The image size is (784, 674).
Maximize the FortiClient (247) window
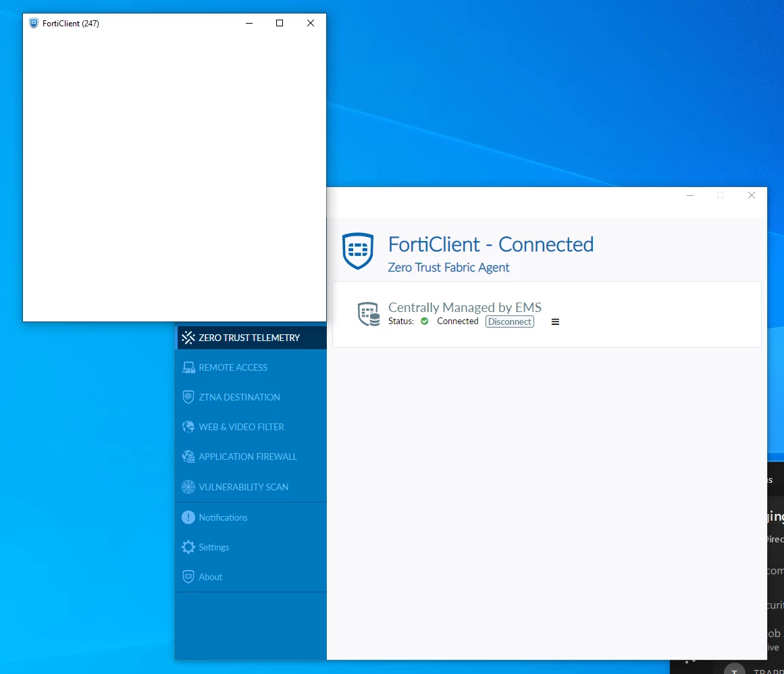pyautogui.click(x=280, y=23)
